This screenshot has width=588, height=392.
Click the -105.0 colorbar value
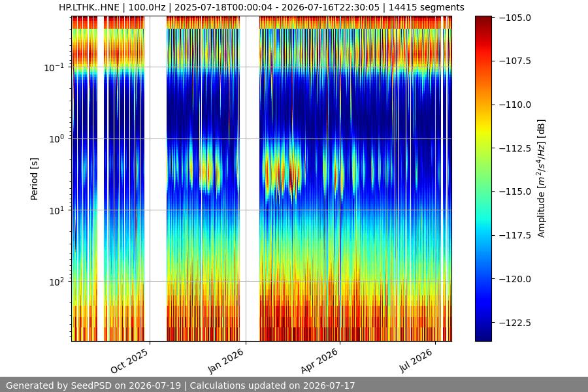click(515, 18)
